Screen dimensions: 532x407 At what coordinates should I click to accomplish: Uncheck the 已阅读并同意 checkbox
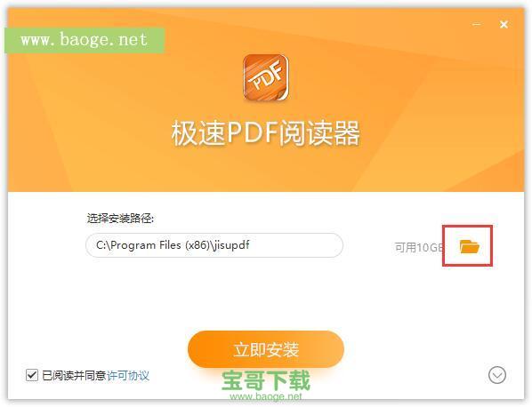[x=32, y=375]
